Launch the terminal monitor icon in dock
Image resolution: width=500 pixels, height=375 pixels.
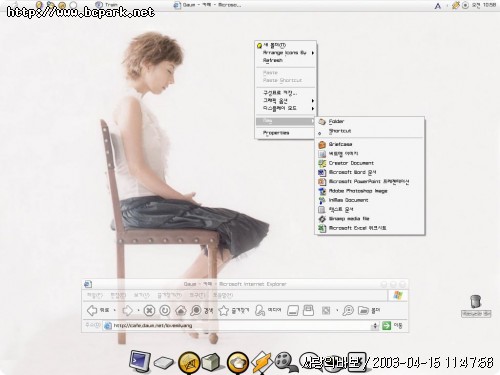(140, 362)
